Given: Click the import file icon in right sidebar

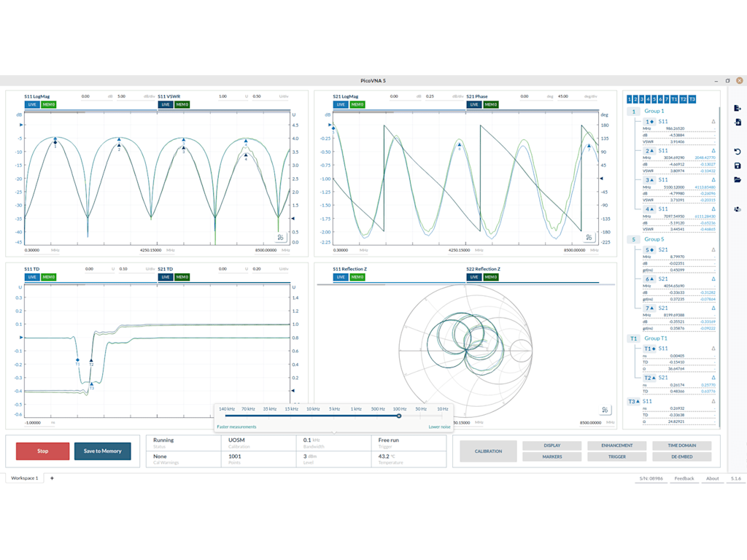Looking at the screenshot, I should pyautogui.click(x=738, y=122).
